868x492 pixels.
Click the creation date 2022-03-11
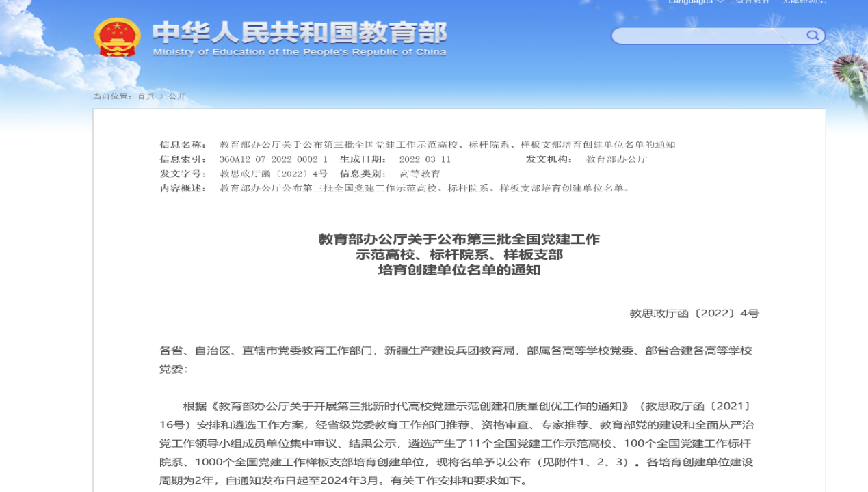click(x=425, y=159)
